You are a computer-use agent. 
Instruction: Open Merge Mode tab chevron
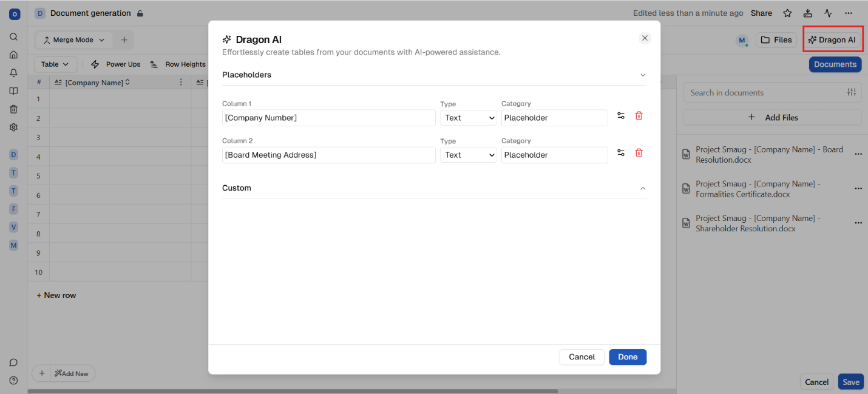pos(101,40)
